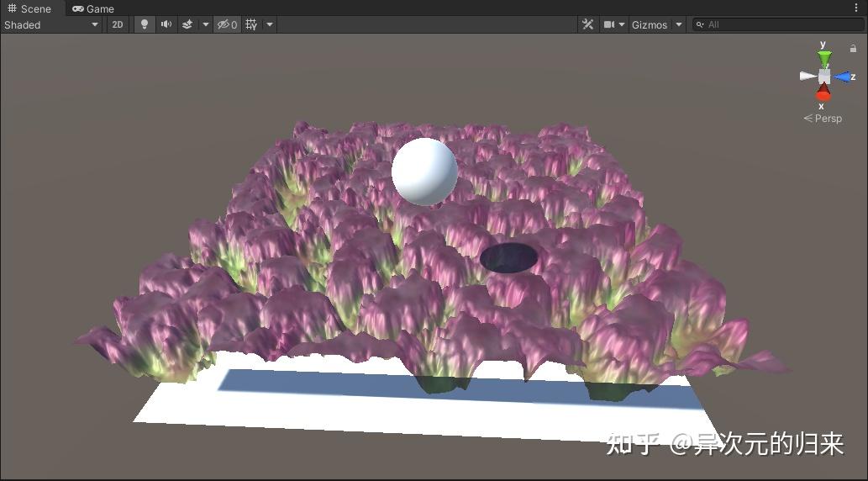868x481 pixels.
Task: Open the effects dropdown arrow
Action: [205, 24]
